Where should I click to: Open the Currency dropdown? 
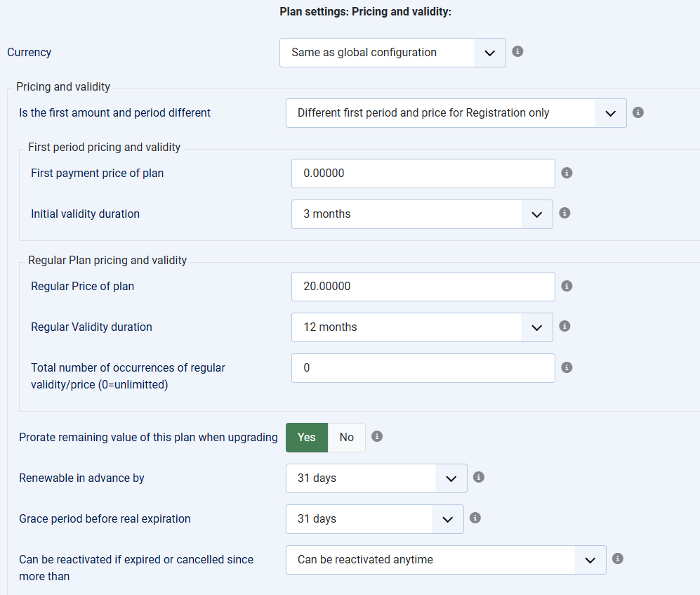(392, 53)
